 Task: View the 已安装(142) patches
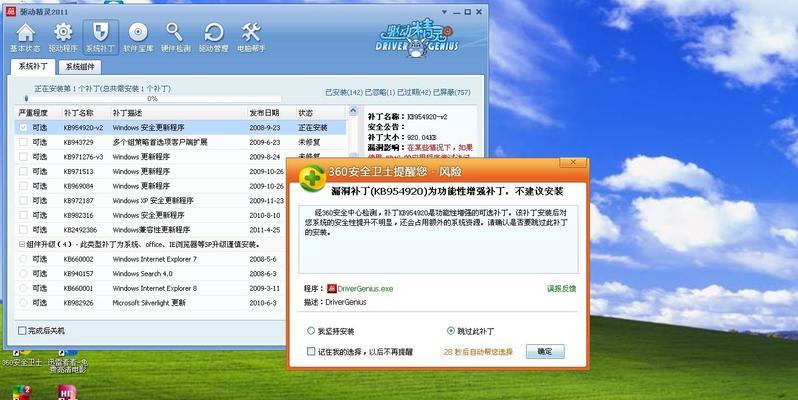344,93
